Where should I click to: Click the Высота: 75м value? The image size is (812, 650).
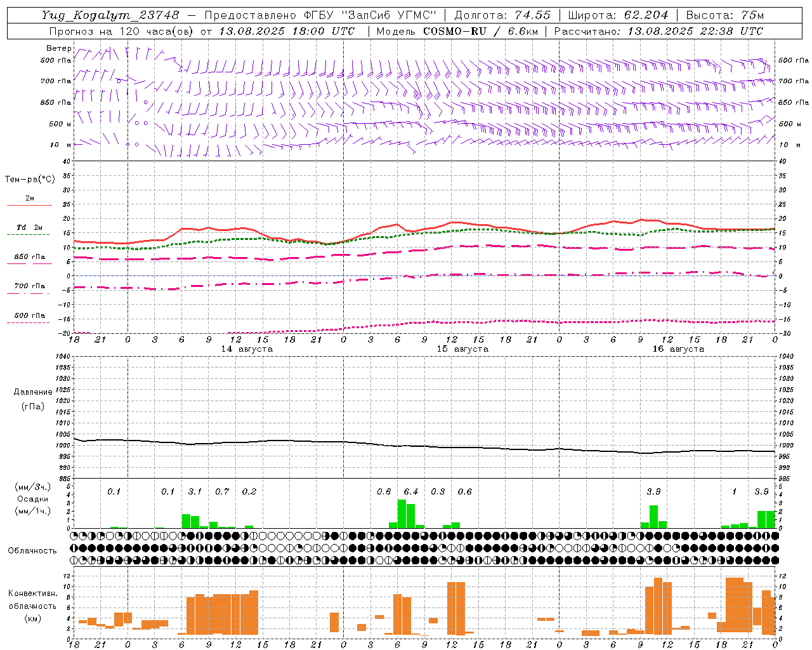pos(724,15)
